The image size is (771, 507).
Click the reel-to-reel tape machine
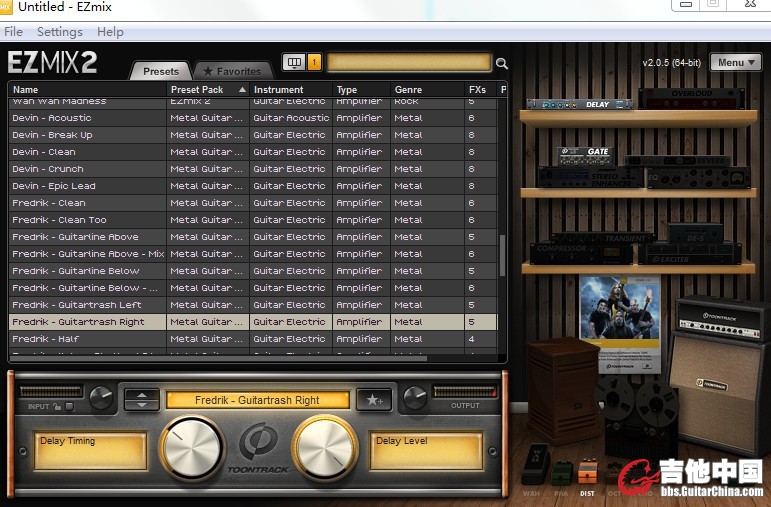pyautogui.click(x=637, y=416)
